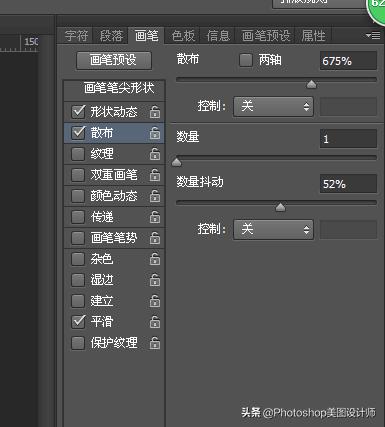Image resolution: width=385 pixels, height=427 pixels.
Task: Open the 信息 tab
Action: point(218,36)
